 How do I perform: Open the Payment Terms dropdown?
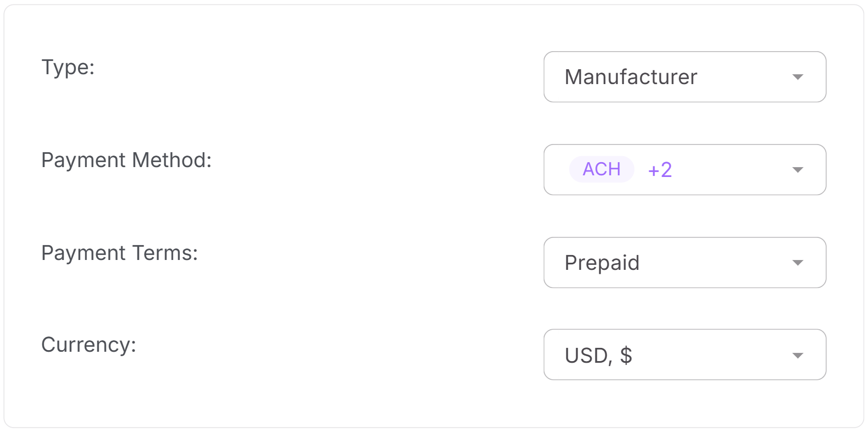tap(684, 262)
